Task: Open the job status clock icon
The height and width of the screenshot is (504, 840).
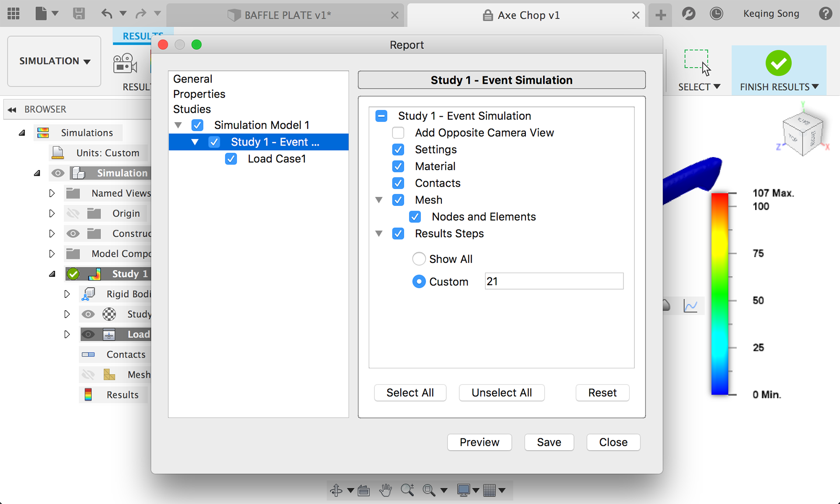Action: [x=716, y=14]
